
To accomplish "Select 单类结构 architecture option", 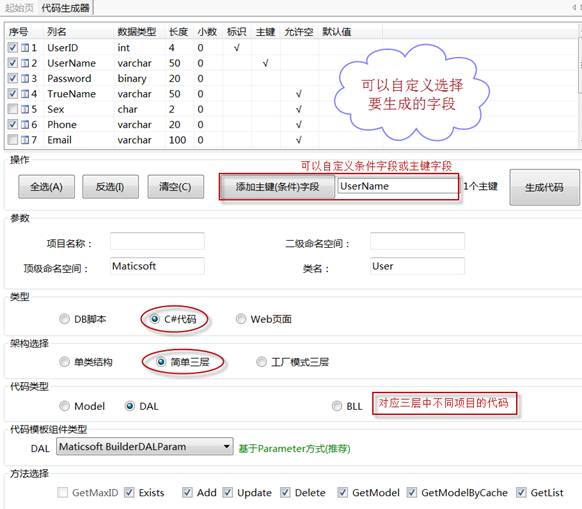I will click(64, 362).
